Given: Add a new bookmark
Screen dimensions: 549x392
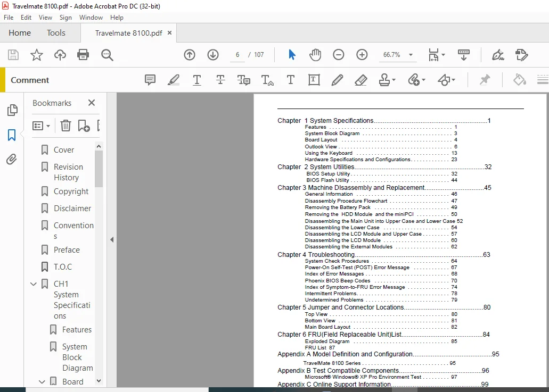Looking at the screenshot, I should click(x=84, y=126).
